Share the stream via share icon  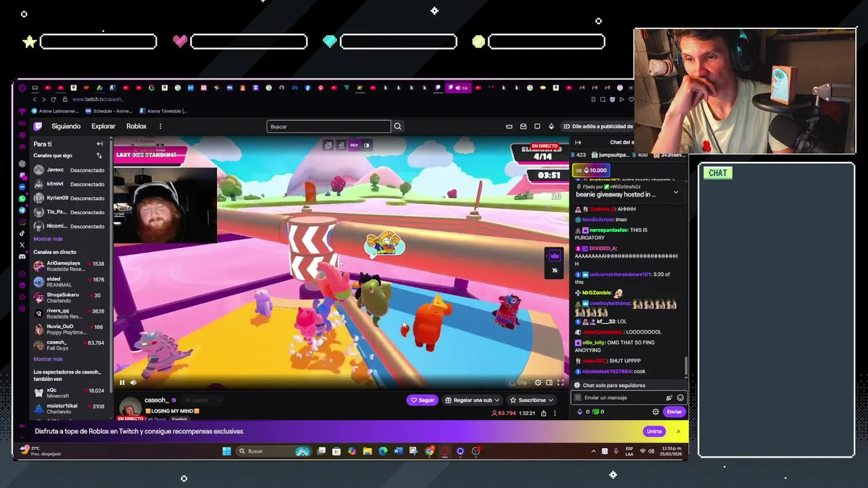(544, 413)
